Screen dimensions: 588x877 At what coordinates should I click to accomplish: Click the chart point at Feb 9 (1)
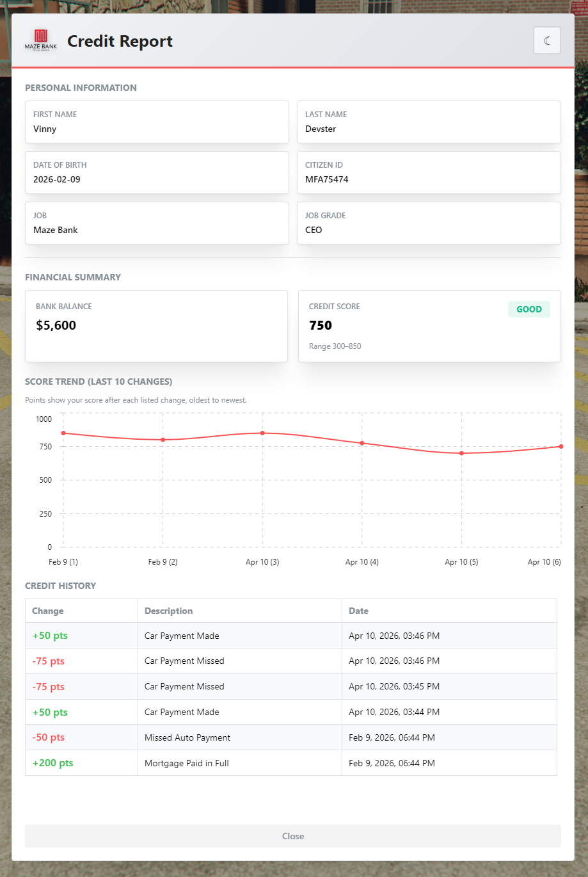63,433
